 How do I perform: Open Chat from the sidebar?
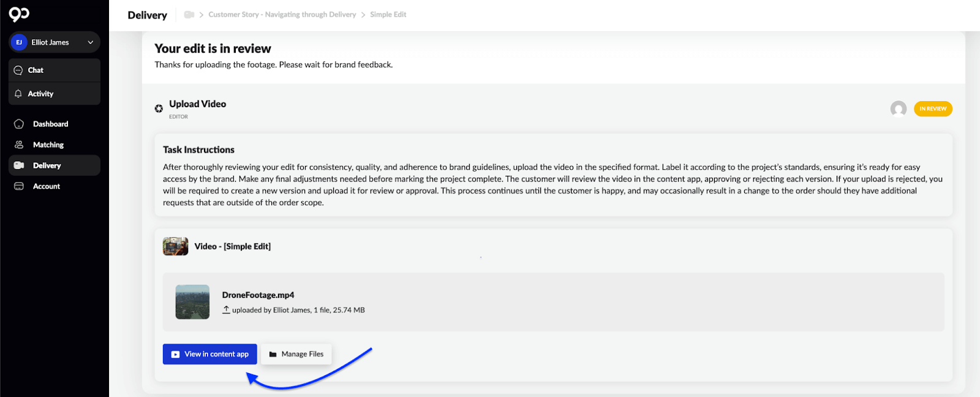[36, 70]
